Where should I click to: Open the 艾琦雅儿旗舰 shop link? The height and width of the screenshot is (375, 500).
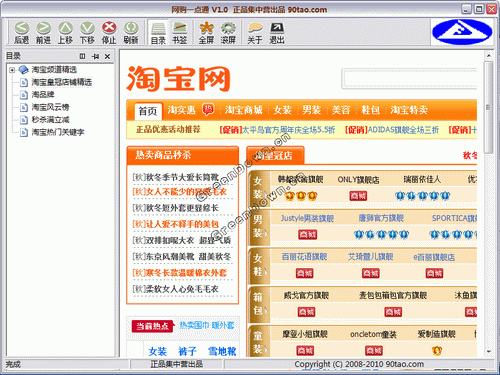[371, 257]
